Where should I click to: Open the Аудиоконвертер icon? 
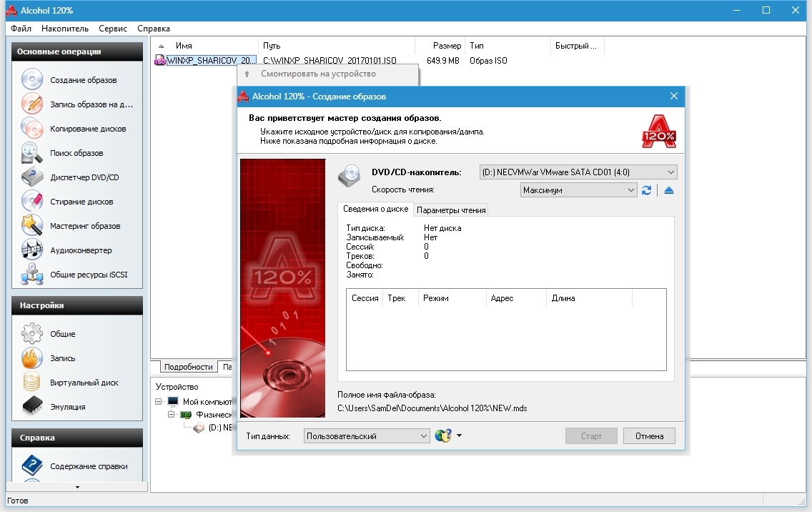click(32, 250)
